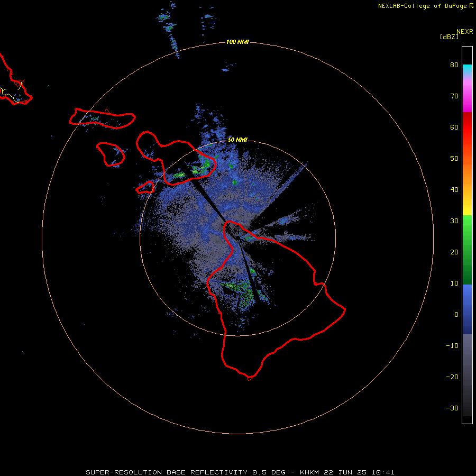Select the 0 value on dBZ scale

[x=456, y=315]
